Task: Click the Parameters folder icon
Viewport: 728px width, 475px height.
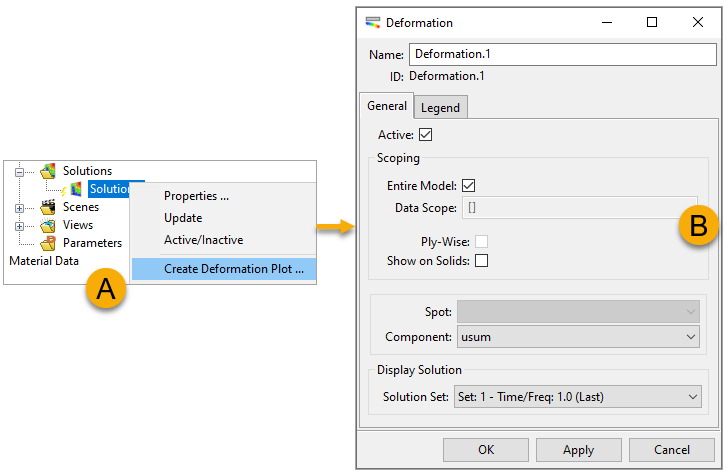Action: [48, 243]
